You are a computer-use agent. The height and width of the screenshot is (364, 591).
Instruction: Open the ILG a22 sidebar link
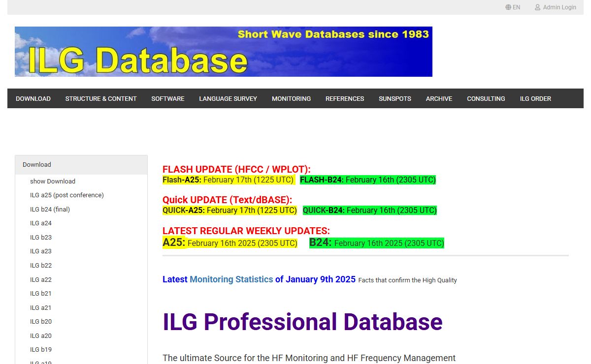[x=41, y=280]
